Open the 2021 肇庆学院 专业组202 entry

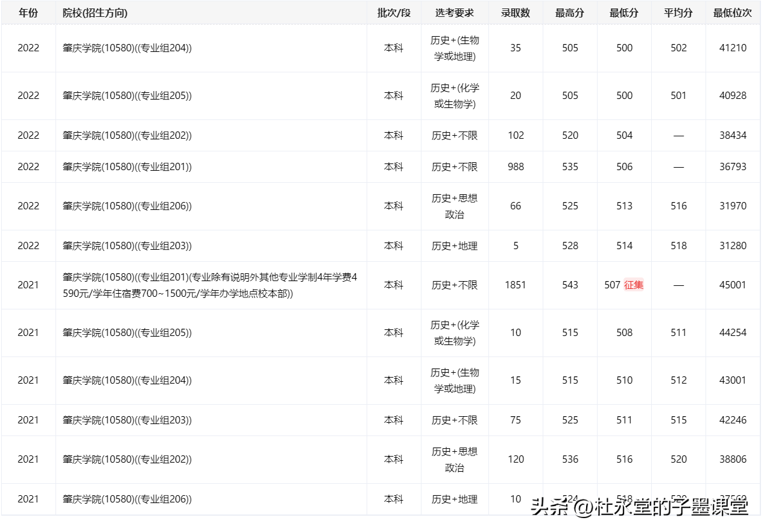point(127,459)
